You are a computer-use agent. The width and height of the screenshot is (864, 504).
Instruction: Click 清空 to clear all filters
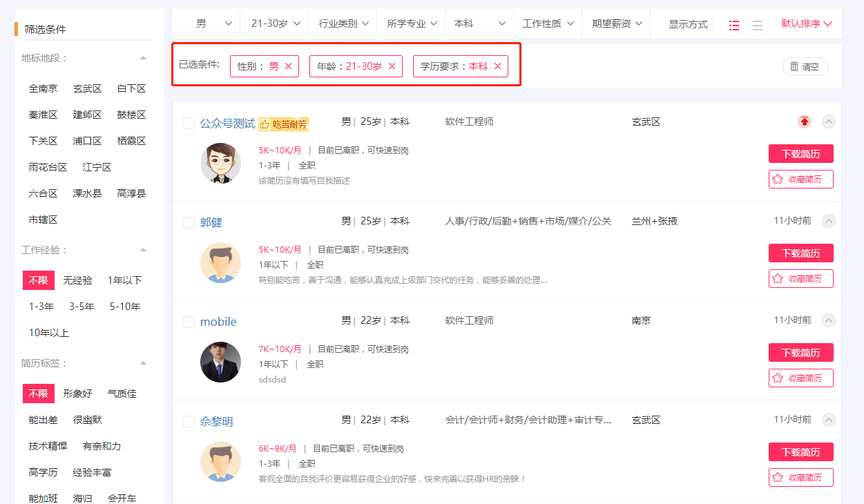pos(805,67)
